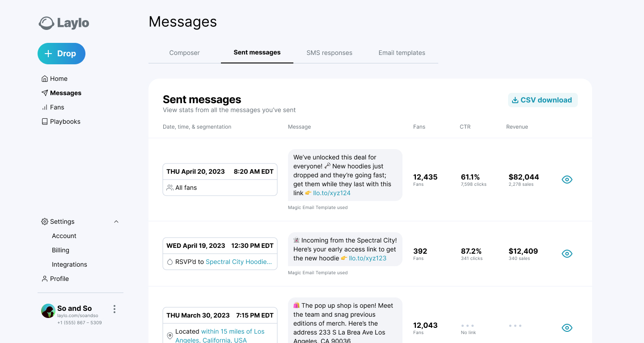The height and width of the screenshot is (343, 644).
Task: Create a new Drop
Action: 61,54
